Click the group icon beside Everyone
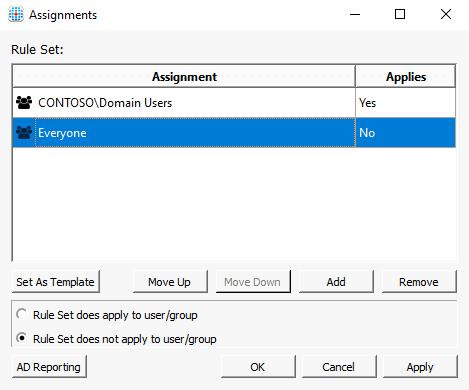The image size is (469, 390). pos(24,133)
